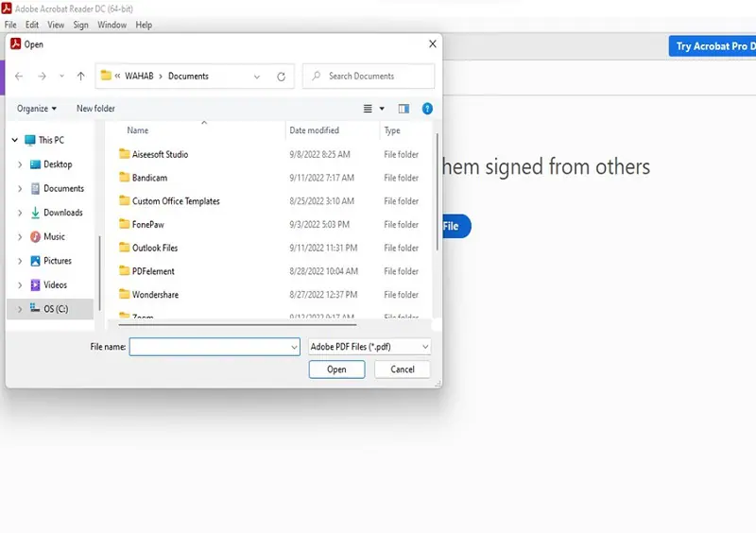Expand the Desktop tree node
The width and height of the screenshot is (756, 533).
pyautogui.click(x=20, y=164)
